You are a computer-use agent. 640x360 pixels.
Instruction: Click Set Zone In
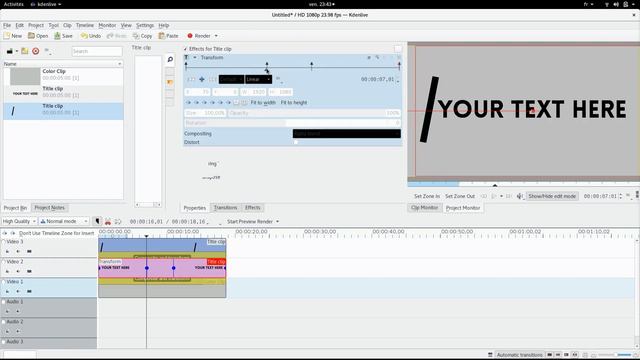pyautogui.click(x=427, y=196)
